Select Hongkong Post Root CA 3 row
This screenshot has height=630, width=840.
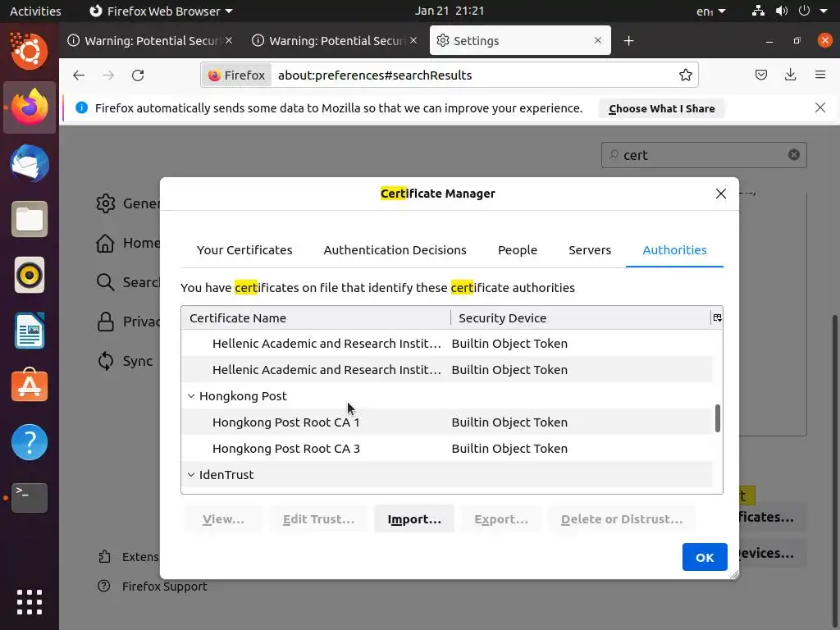[447, 449]
